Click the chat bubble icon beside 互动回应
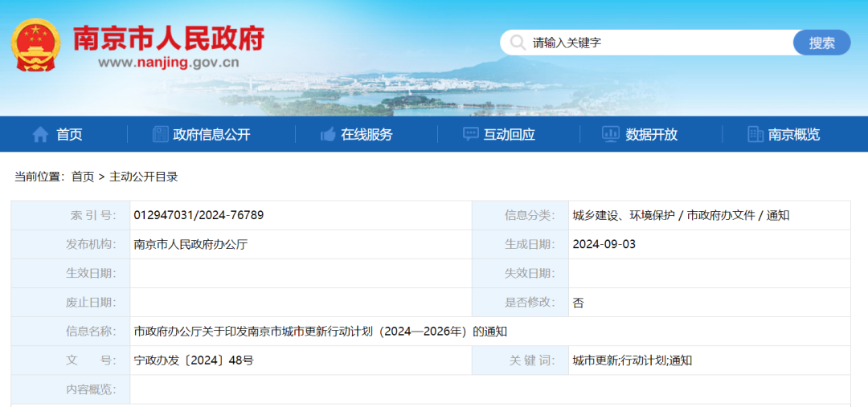The width and height of the screenshot is (868, 407). tap(470, 134)
